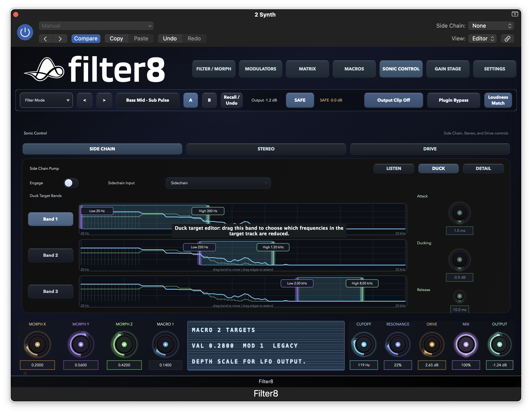
Task: Click the Resonance knob
Action: (398, 344)
